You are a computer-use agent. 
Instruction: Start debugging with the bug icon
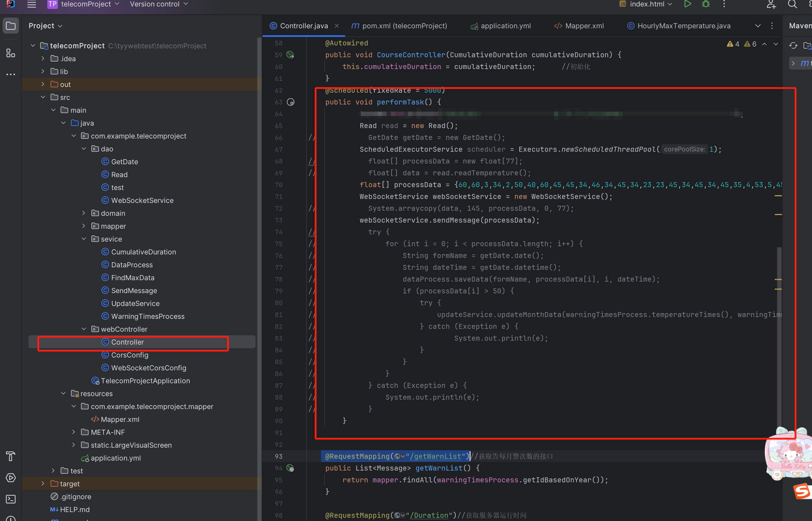coord(705,4)
